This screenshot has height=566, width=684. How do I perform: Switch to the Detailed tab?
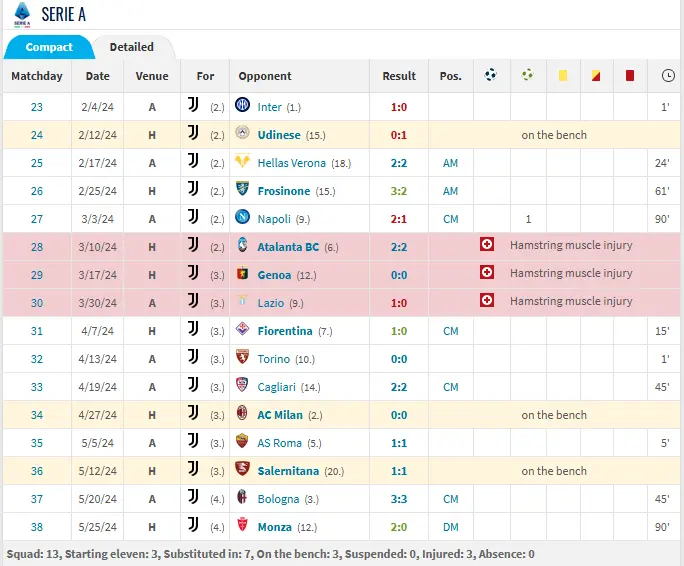pos(132,47)
